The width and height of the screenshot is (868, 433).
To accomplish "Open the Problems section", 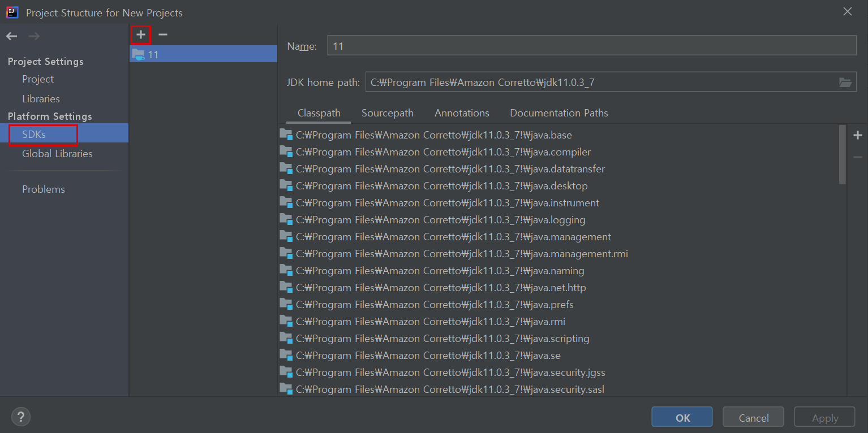I will (x=44, y=189).
